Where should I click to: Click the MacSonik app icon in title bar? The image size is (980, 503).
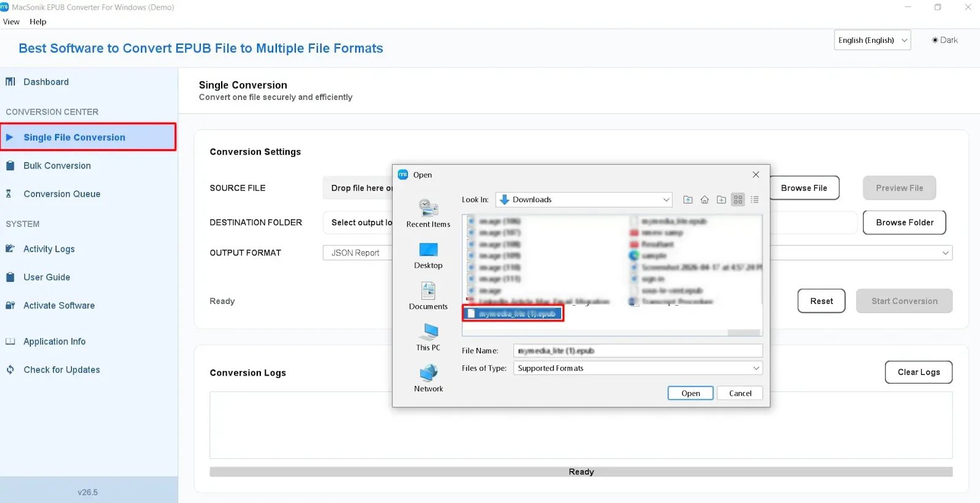click(4, 7)
